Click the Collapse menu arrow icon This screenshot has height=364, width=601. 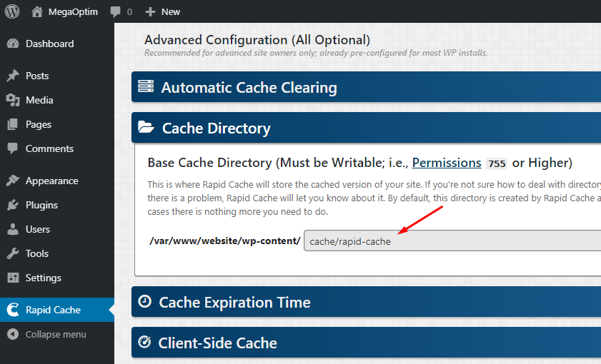click(x=13, y=334)
